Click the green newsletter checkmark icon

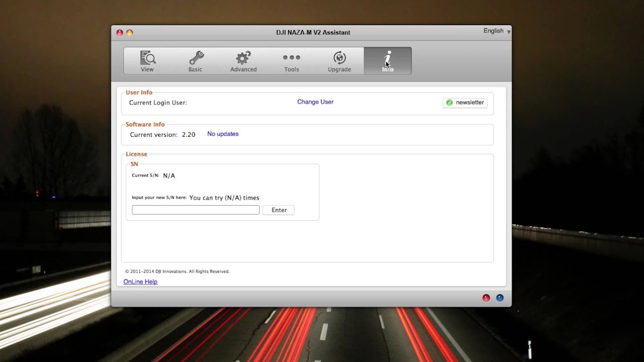pos(449,103)
